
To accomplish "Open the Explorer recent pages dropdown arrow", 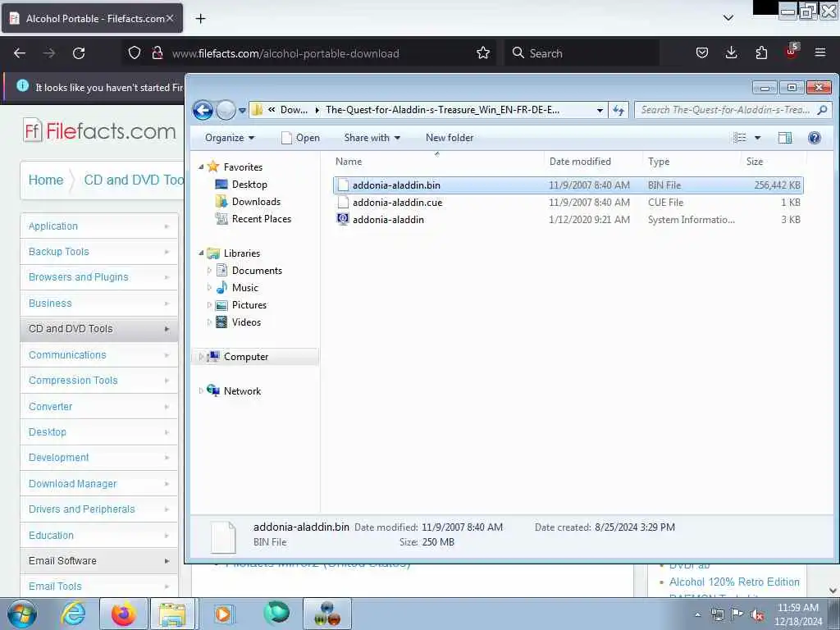I will pos(242,111).
